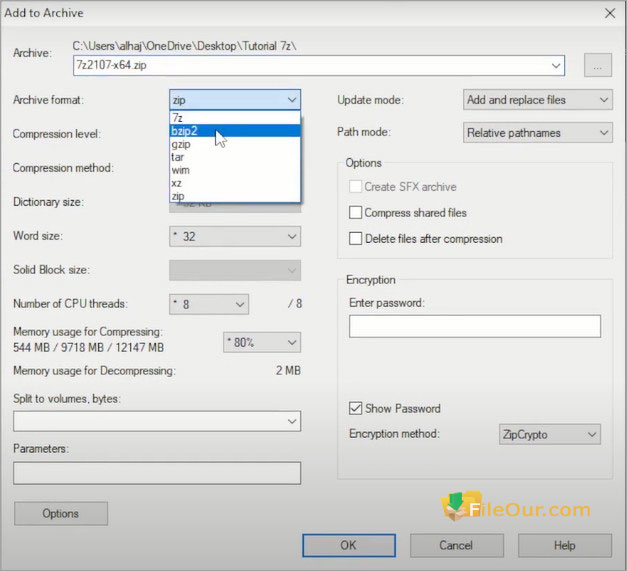Select tar archive format option
This screenshot has width=627, height=571.
click(x=235, y=157)
